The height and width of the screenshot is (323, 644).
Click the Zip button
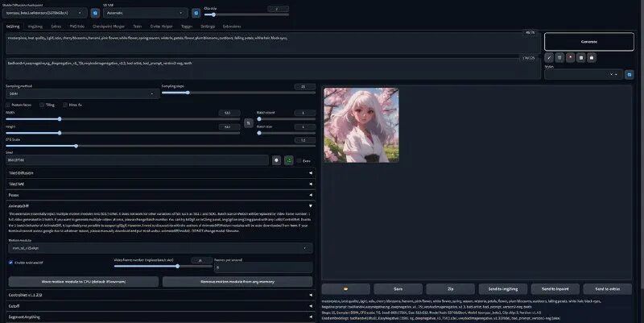[450, 289]
